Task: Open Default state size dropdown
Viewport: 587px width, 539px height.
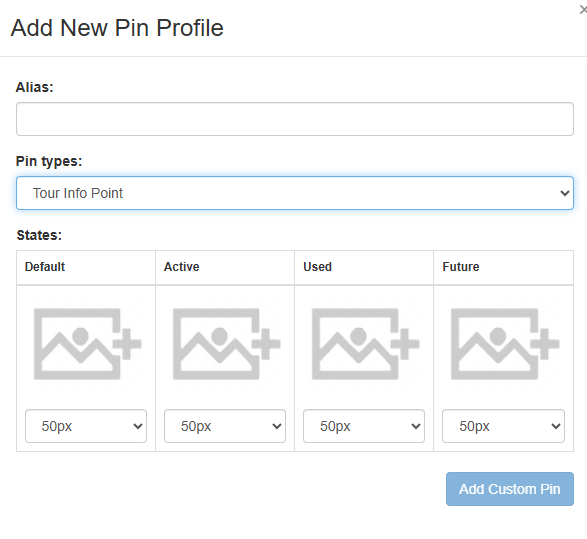Action: point(86,426)
